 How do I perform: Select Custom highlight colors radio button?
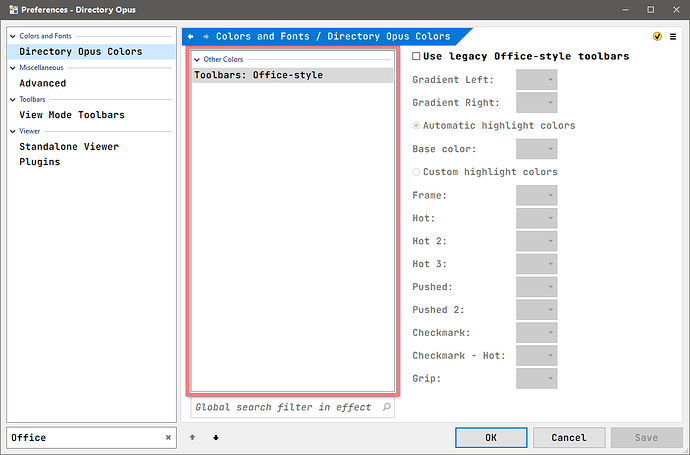[x=416, y=172]
